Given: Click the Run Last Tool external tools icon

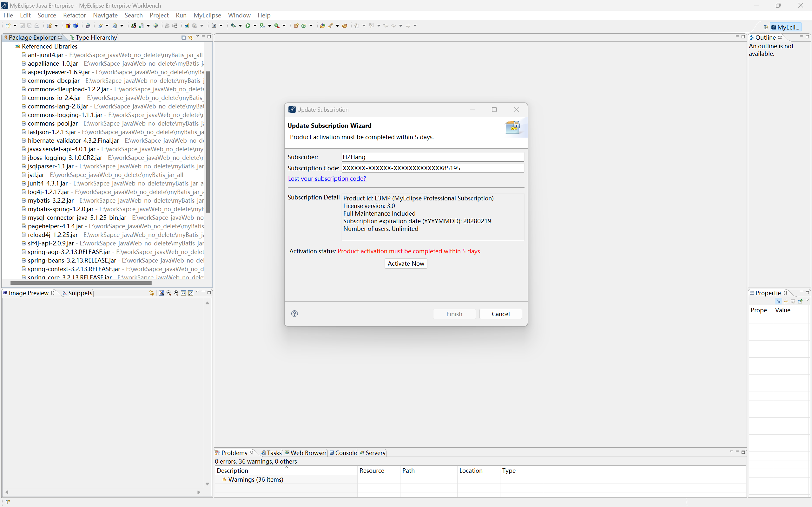Looking at the screenshot, I should 277,26.
